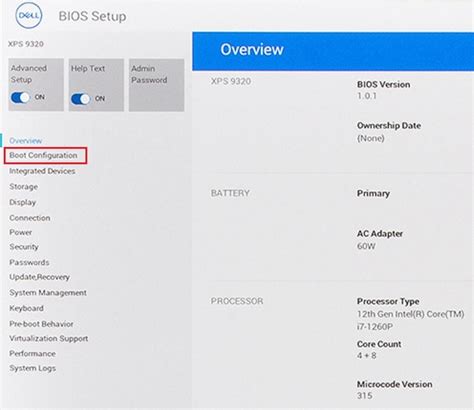Toggle the Help Text switch
Image resolution: width=474 pixels, height=410 pixels.
coord(80,99)
